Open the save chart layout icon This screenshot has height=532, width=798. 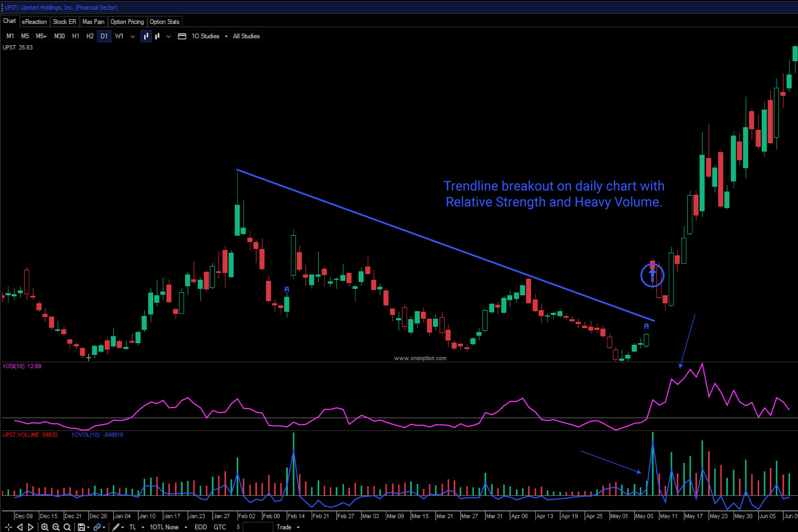[81, 527]
